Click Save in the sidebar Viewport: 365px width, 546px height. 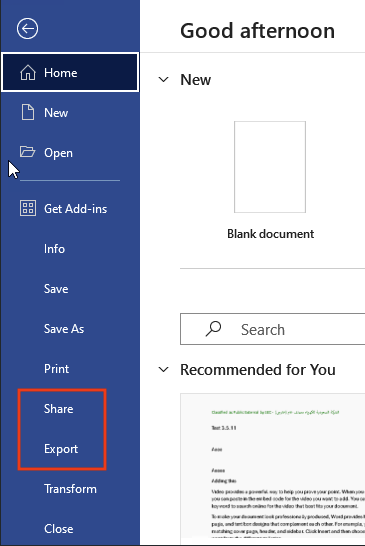tap(70, 289)
